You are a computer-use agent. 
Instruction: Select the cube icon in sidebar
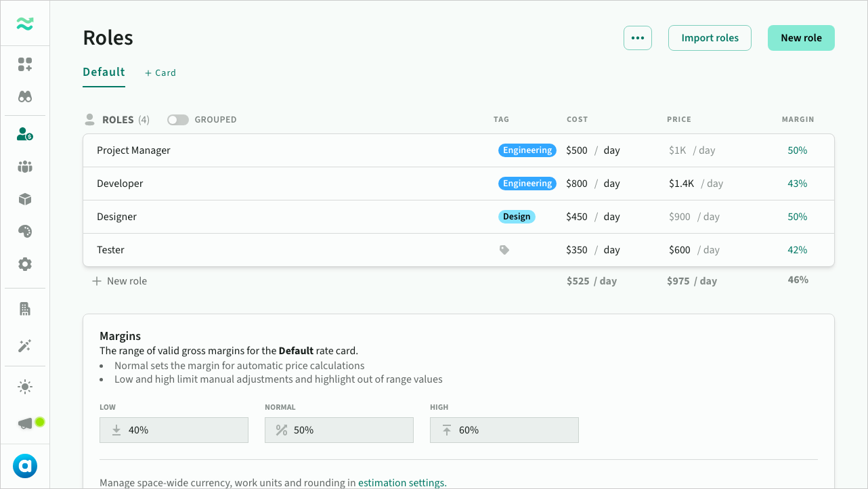pos(25,199)
